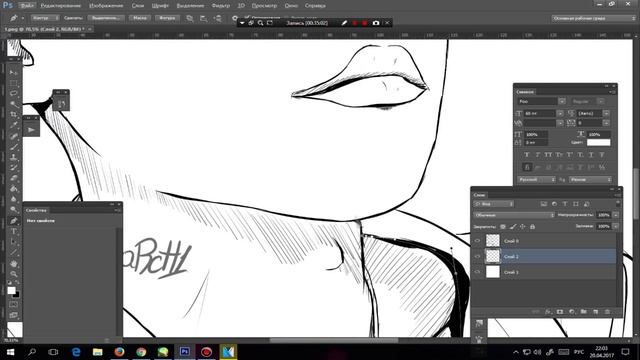The width and height of the screenshot is (640, 360).
Task: Select the Dodge tool
Action: click(x=13, y=210)
